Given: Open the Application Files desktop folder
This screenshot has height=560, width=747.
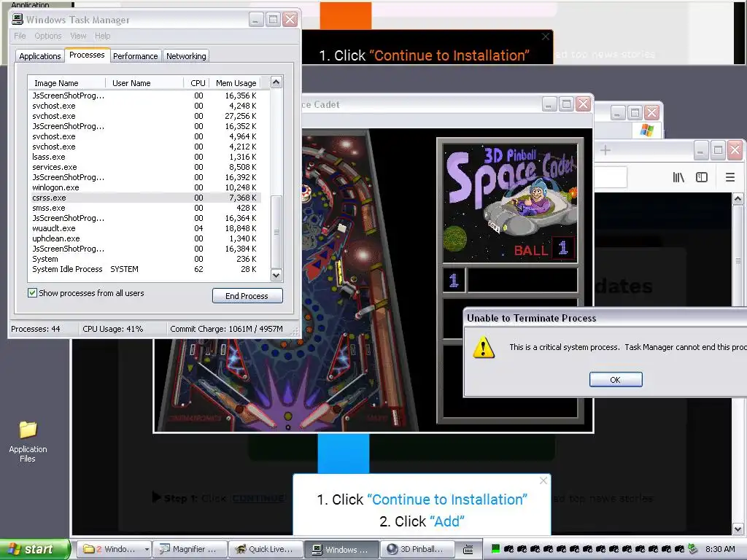Looking at the screenshot, I should point(28,442).
